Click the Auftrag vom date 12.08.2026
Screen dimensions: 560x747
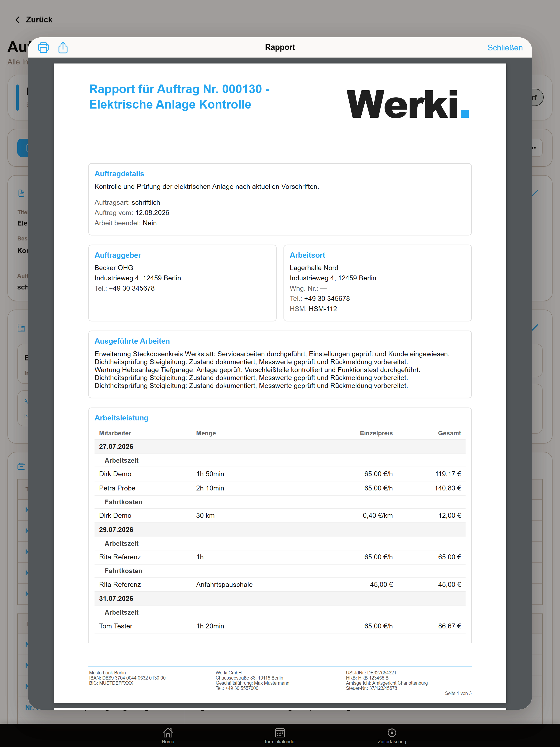pos(152,213)
